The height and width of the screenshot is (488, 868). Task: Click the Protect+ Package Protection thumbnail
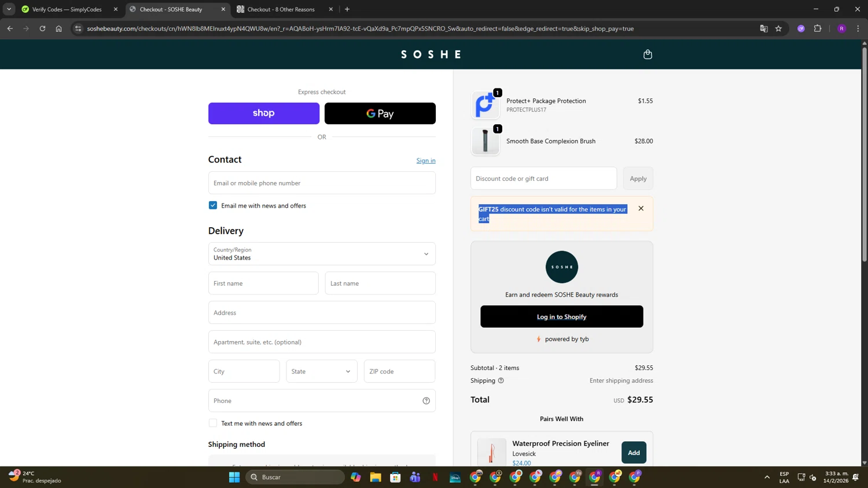click(x=486, y=105)
